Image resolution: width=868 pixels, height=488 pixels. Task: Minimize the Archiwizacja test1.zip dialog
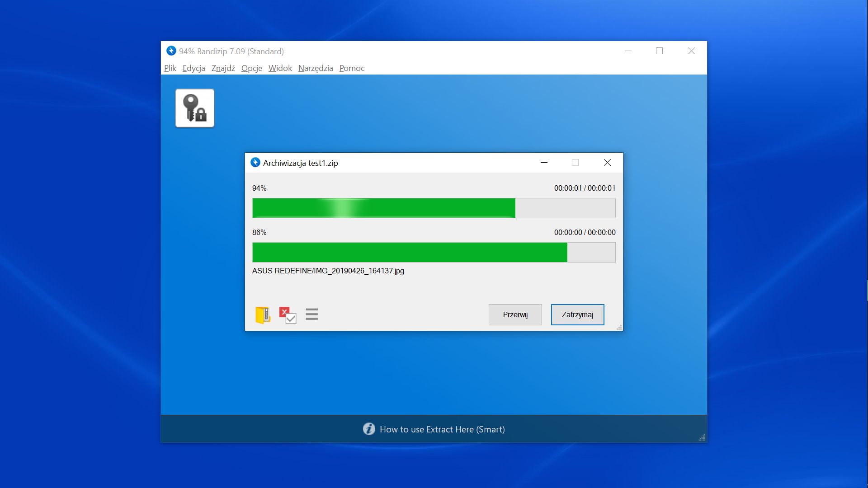tap(544, 163)
